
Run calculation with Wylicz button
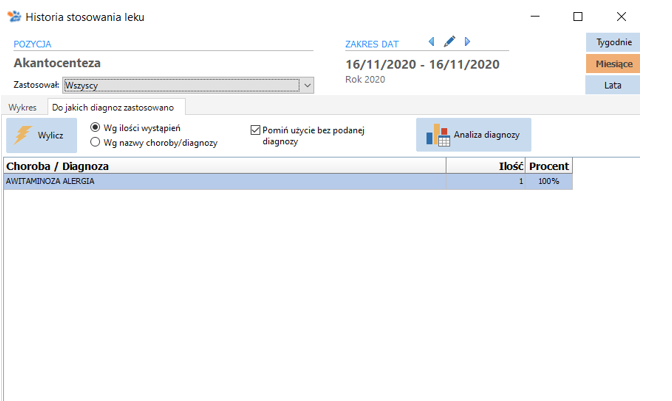[x=42, y=135]
